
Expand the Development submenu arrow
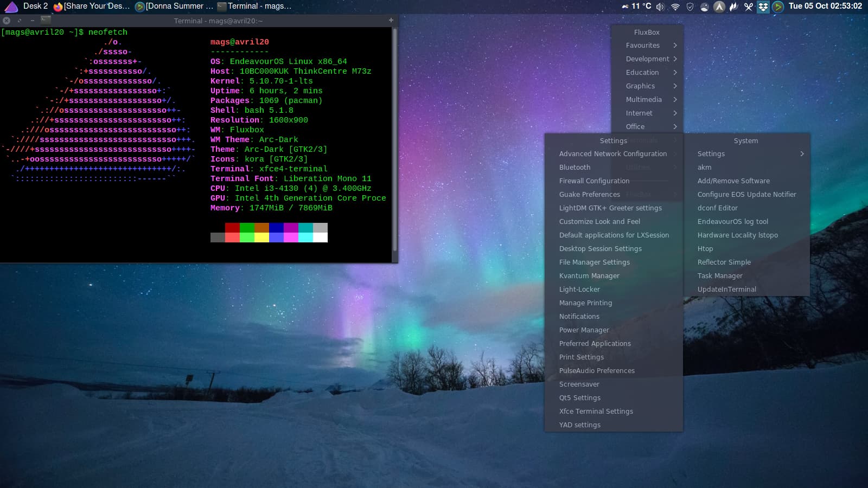(x=675, y=59)
